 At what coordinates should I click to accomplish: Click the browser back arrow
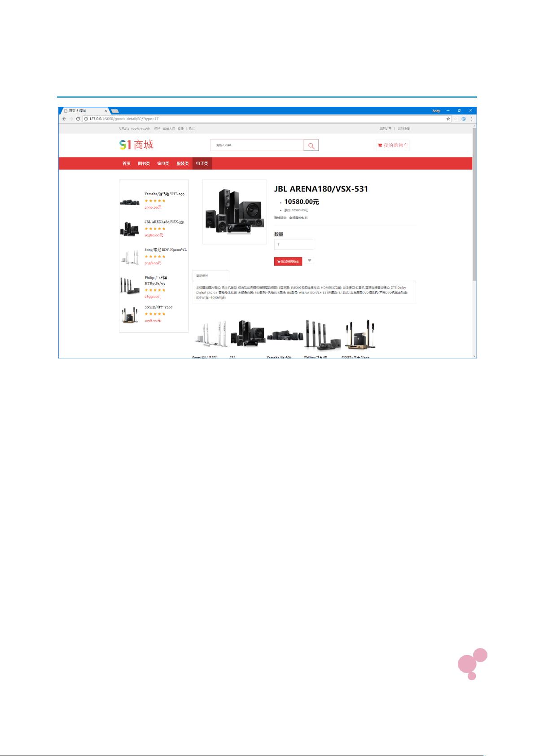click(x=64, y=119)
